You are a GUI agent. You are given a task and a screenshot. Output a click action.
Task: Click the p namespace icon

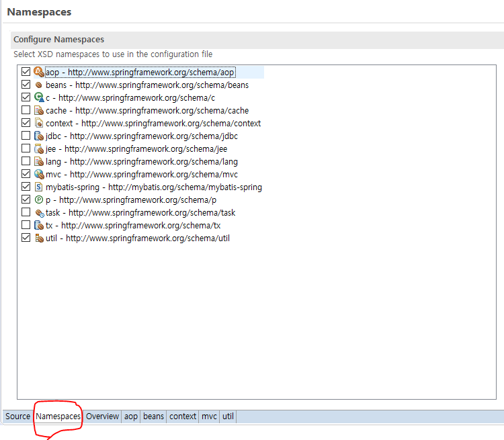pos(39,200)
